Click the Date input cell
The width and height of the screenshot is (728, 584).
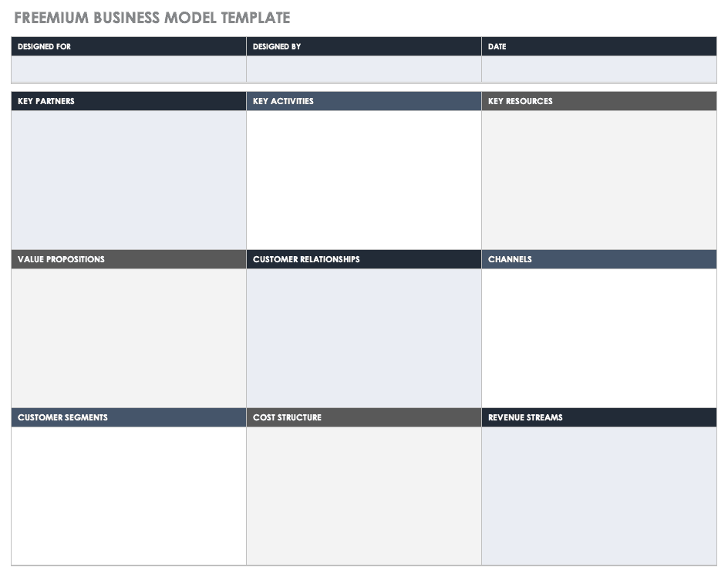(599, 69)
